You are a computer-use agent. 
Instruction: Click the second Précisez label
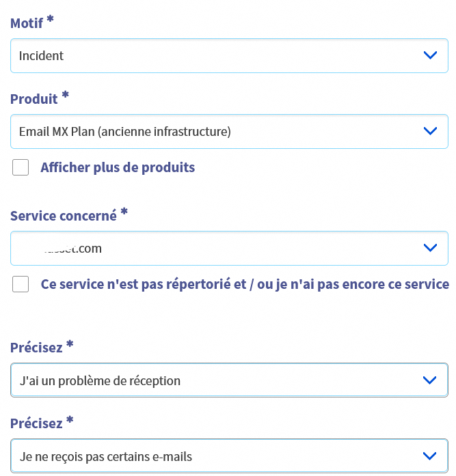(36, 423)
